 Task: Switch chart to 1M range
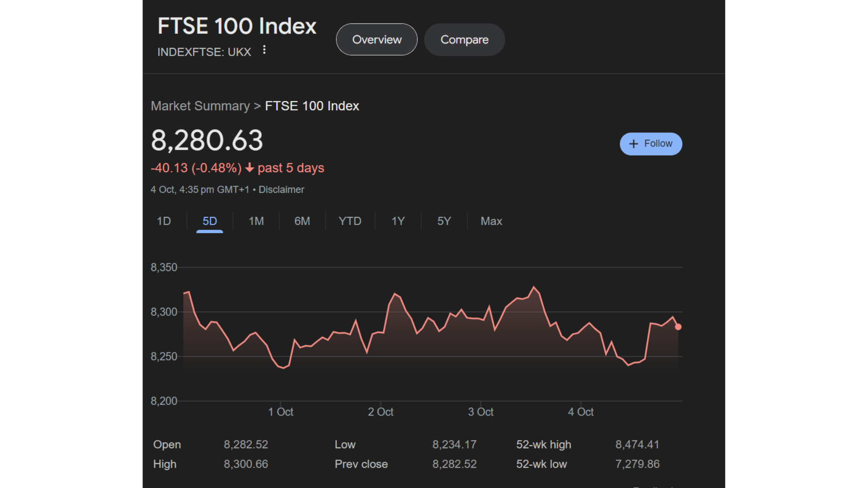point(256,221)
